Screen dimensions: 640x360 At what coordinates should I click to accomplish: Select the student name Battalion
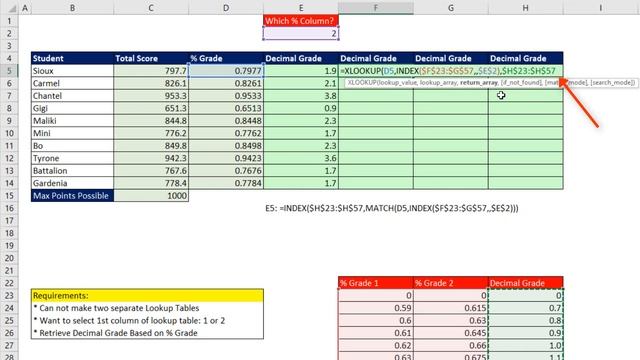pyautogui.click(x=72, y=171)
